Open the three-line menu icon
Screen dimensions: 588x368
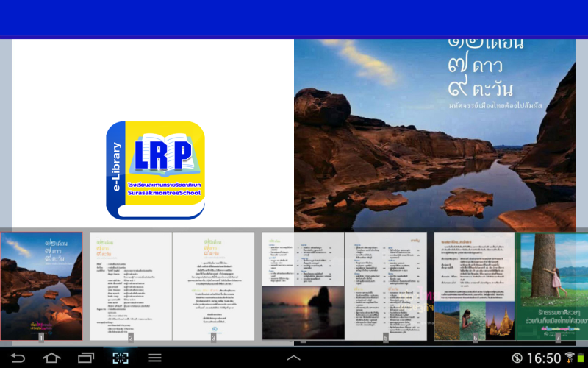point(155,358)
